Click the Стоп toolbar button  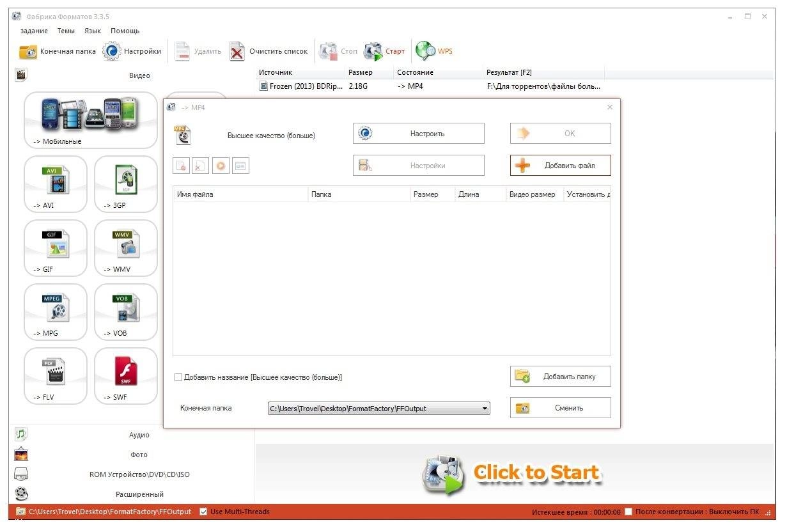(338, 51)
